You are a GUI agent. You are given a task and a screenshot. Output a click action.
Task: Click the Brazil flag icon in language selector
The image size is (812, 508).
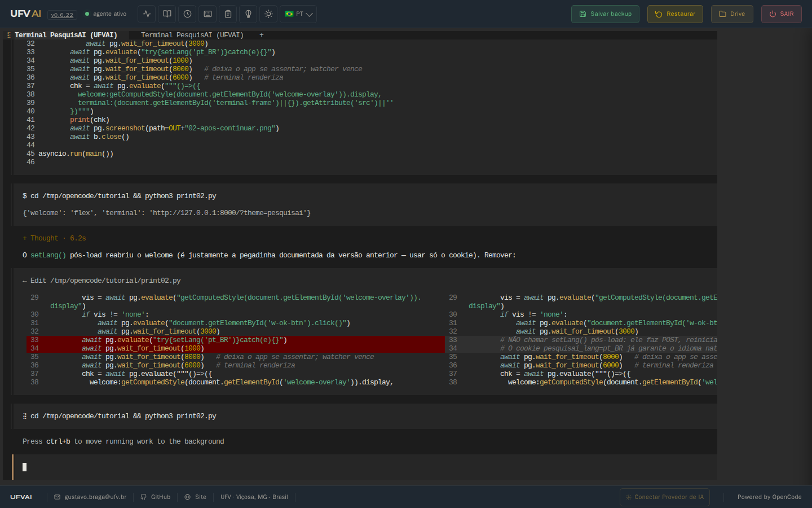[x=289, y=14]
